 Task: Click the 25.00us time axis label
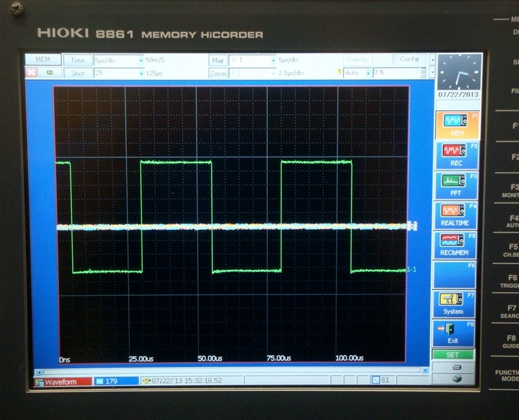click(141, 359)
